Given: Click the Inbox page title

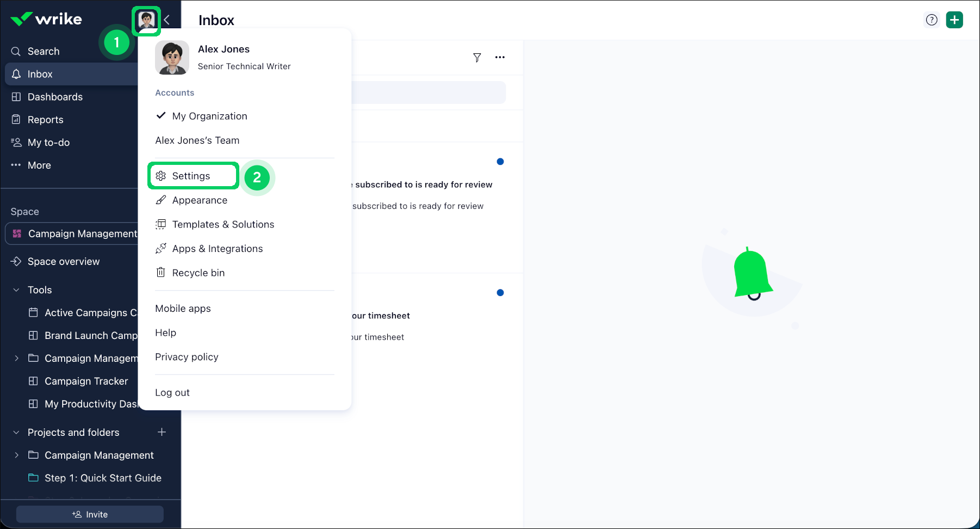Looking at the screenshot, I should coord(216,20).
